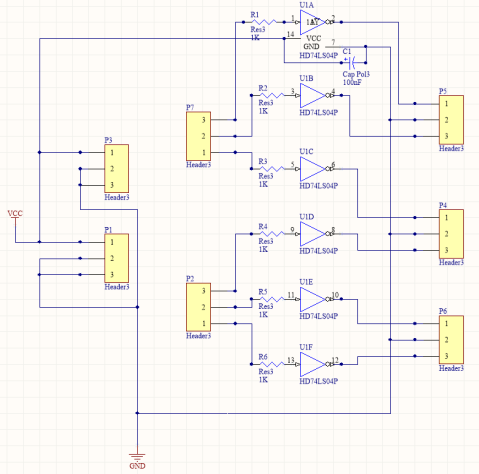Select the P7 header component body
Viewport: 479px width, 474px height.
point(198,136)
